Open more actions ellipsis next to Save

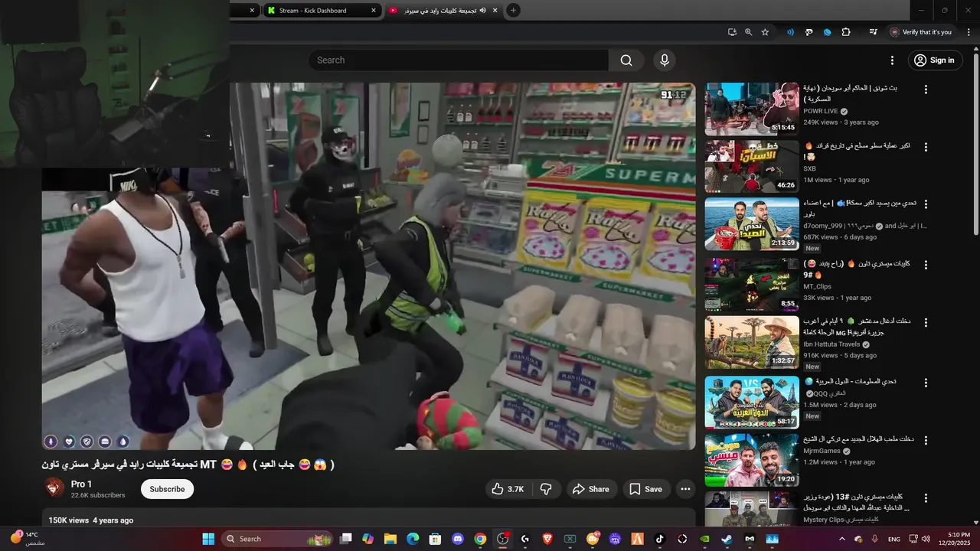point(685,489)
